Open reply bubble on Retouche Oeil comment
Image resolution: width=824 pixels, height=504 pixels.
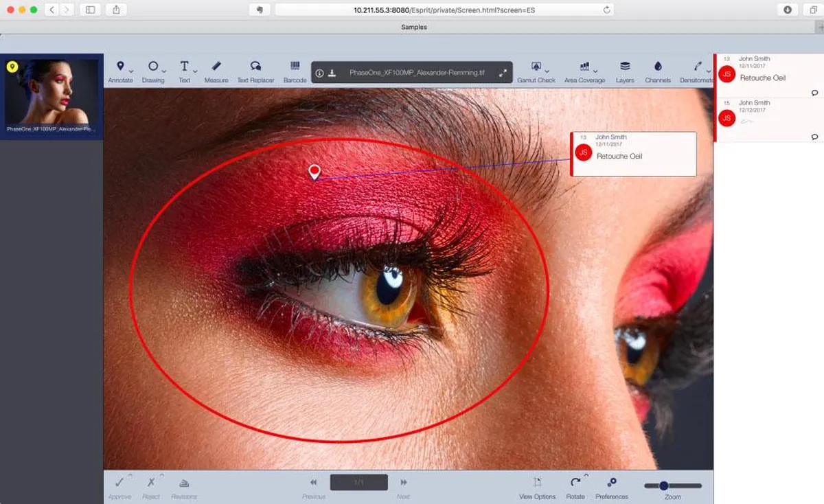[814, 92]
